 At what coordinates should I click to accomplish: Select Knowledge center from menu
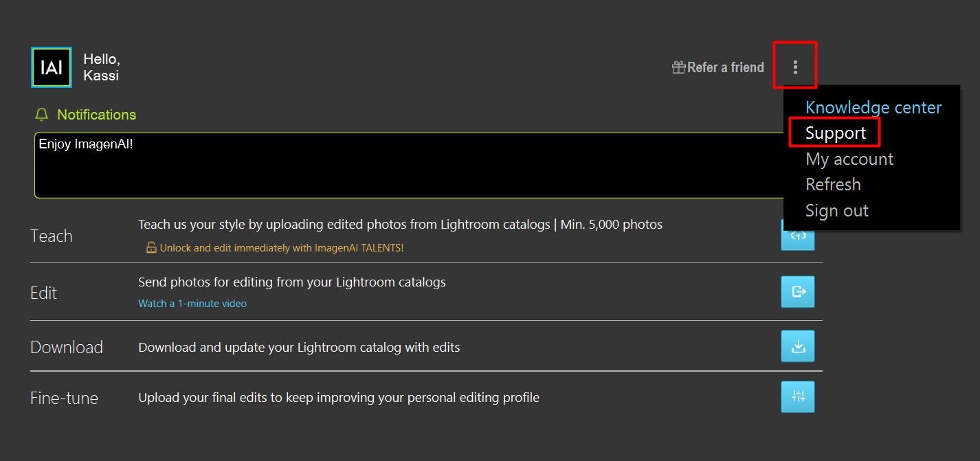click(873, 108)
